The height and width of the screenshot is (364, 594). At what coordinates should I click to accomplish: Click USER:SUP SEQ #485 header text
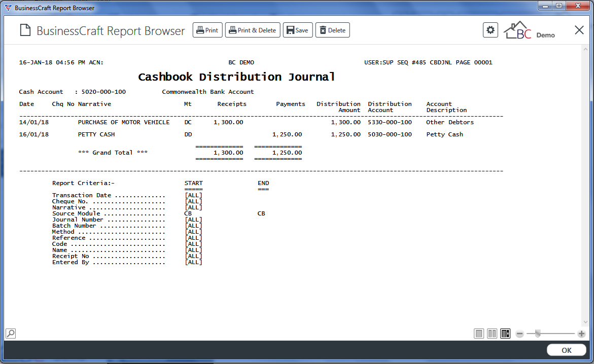pos(395,62)
